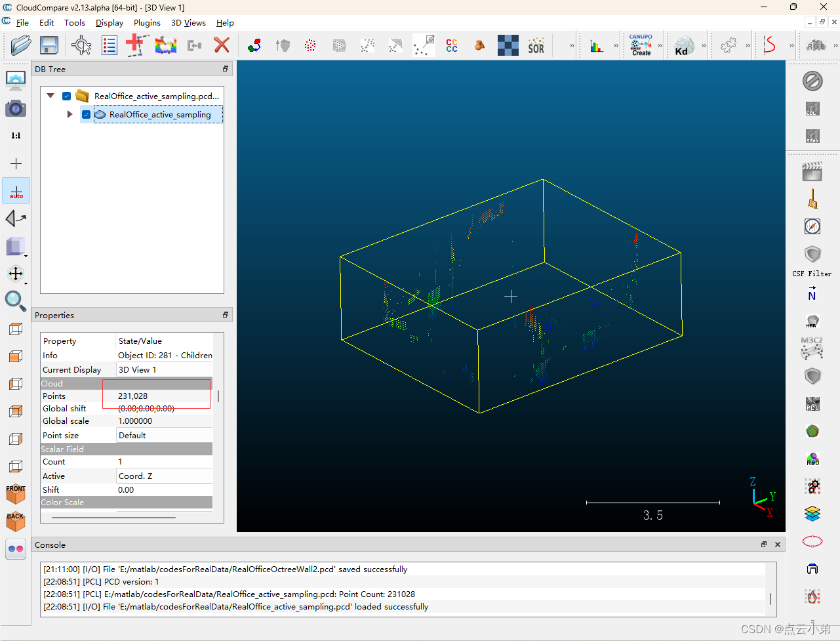Viewport: 840px width, 641px height.
Task: Click the camera snapshot icon in left sidebar
Action: (x=16, y=108)
